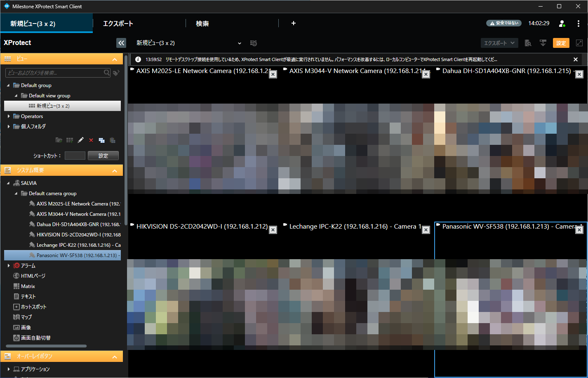The height and width of the screenshot is (378, 588).
Task: Click the orange 設定 setup button
Action: (561, 43)
